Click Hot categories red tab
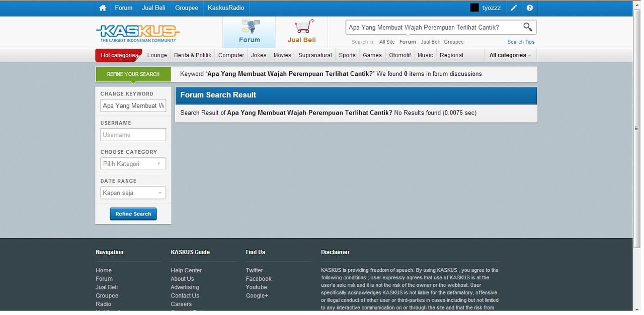The width and height of the screenshot is (644, 315). pos(119,55)
